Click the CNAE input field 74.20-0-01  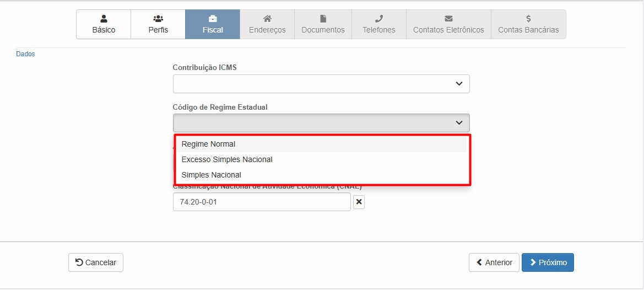click(261, 202)
